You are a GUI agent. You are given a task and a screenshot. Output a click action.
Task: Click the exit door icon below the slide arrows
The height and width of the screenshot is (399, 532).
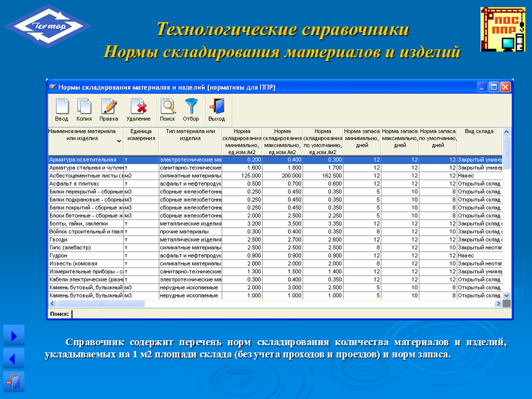[x=14, y=382]
